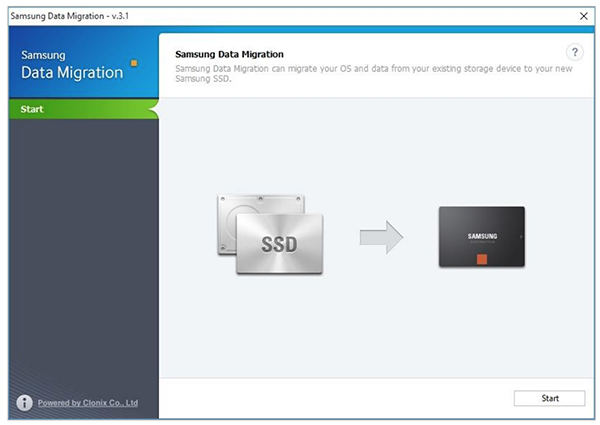Viewport: 600px width, 425px height.
Task: Click the Samsung target SSD image
Action: (482, 236)
